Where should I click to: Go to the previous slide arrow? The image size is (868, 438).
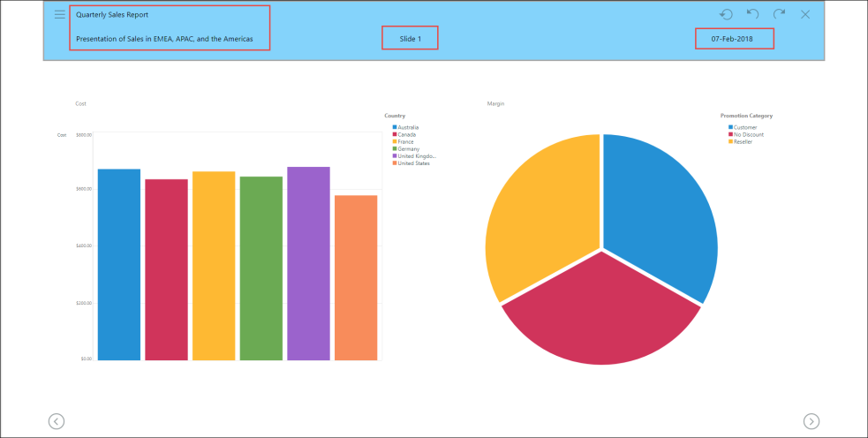point(57,421)
